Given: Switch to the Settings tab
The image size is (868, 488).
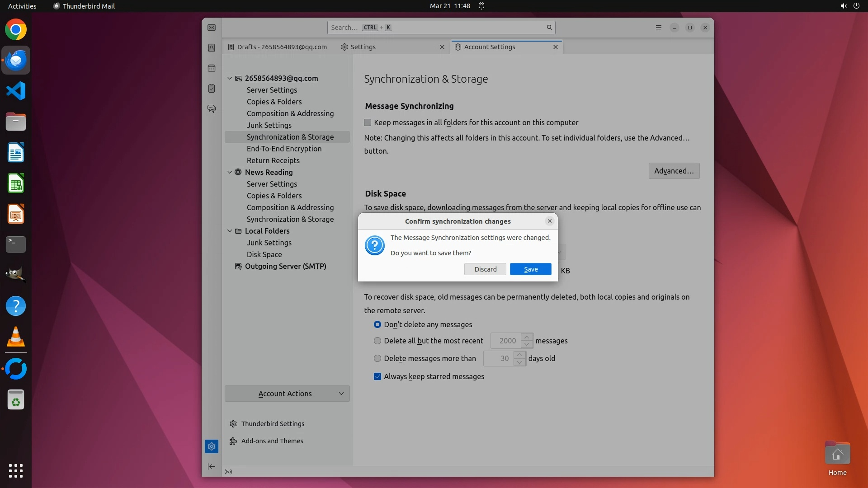Looking at the screenshot, I should tap(363, 47).
